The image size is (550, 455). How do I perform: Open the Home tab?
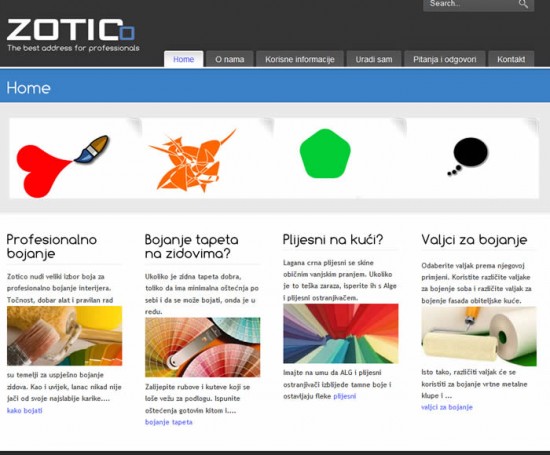[183, 59]
